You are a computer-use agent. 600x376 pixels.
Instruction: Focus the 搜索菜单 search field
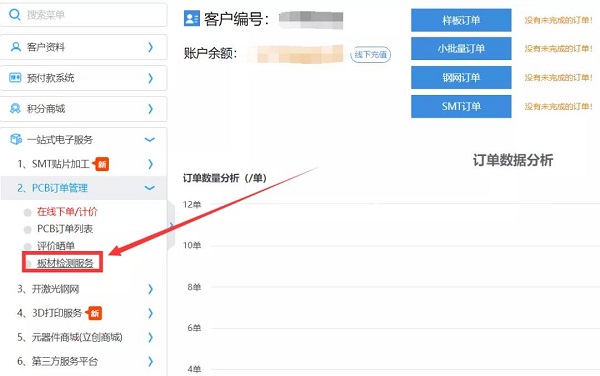coord(83,15)
